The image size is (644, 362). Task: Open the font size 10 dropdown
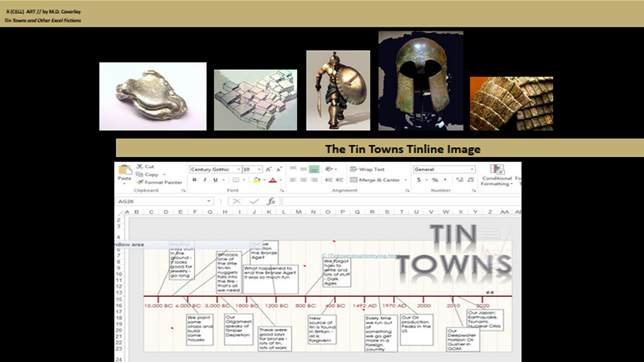(x=259, y=169)
